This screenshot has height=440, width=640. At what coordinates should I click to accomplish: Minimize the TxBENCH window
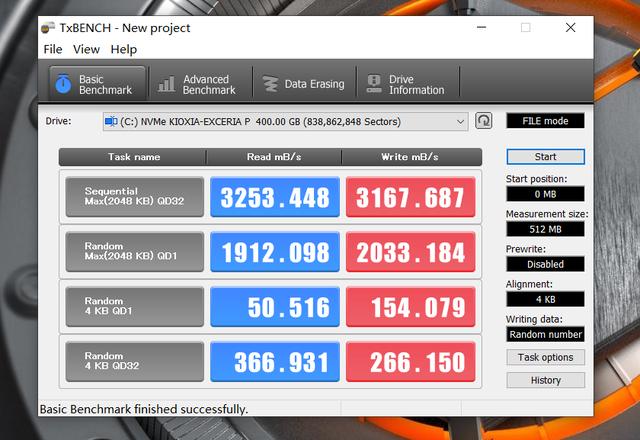coord(482,28)
